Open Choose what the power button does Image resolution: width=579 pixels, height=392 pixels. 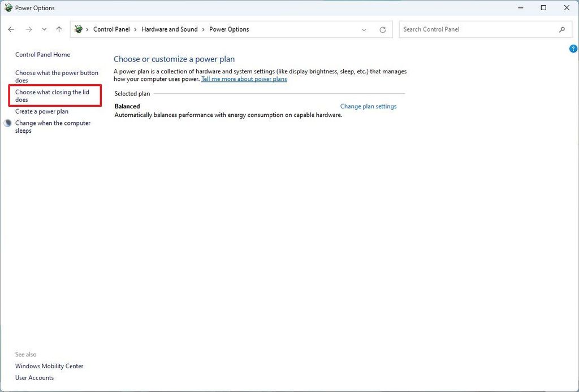[56, 76]
